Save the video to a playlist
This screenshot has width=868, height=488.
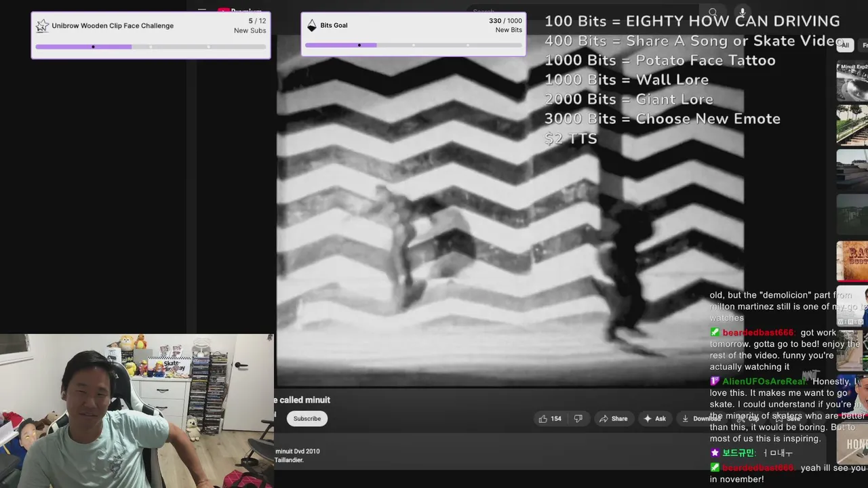788,419
